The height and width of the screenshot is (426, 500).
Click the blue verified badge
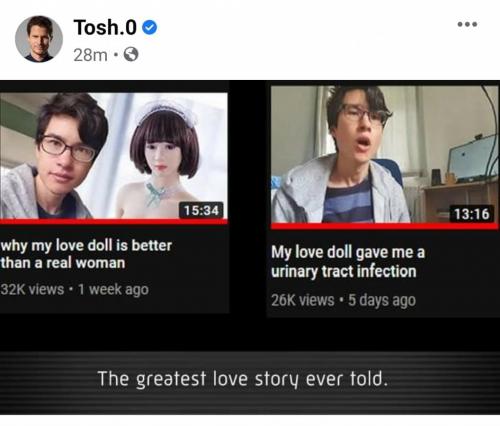point(150,27)
